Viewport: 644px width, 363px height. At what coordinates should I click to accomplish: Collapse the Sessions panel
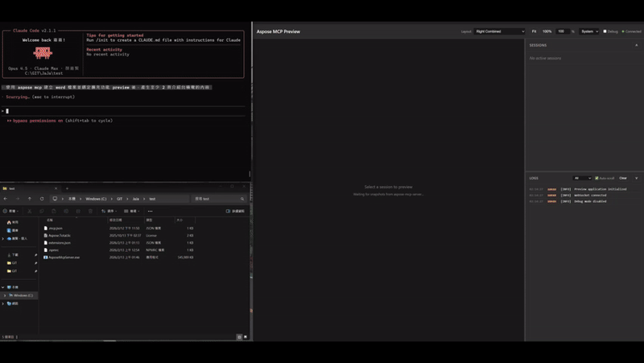point(637,45)
